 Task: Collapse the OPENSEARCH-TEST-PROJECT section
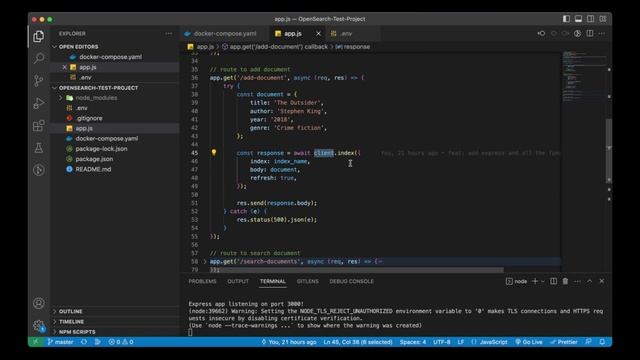pos(98,88)
